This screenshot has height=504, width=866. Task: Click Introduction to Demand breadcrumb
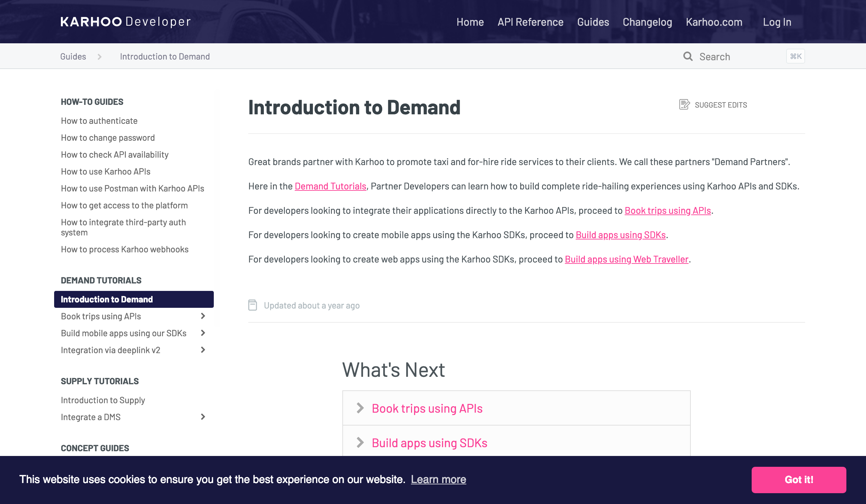click(165, 57)
